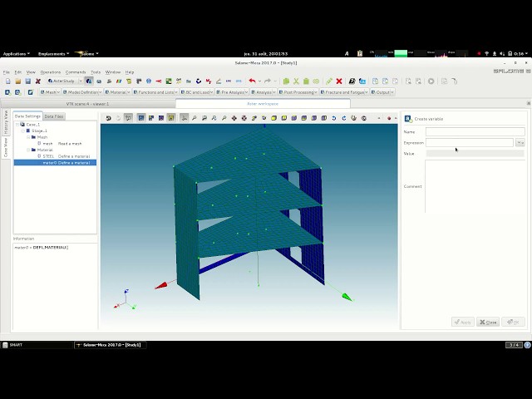
Task: Collapse the Case_1 tree node
Action: (x=17, y=125)
